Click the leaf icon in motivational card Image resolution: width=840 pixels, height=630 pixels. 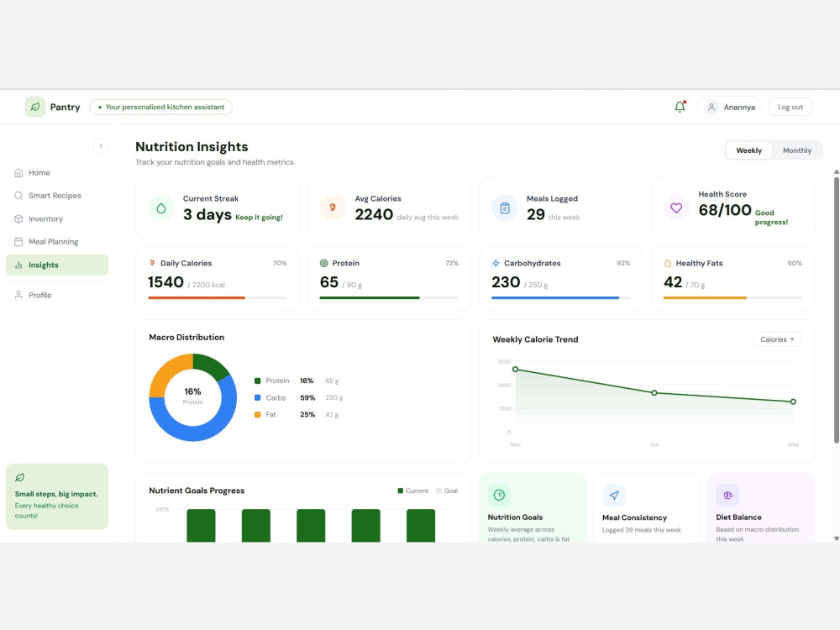click(20, 477)
